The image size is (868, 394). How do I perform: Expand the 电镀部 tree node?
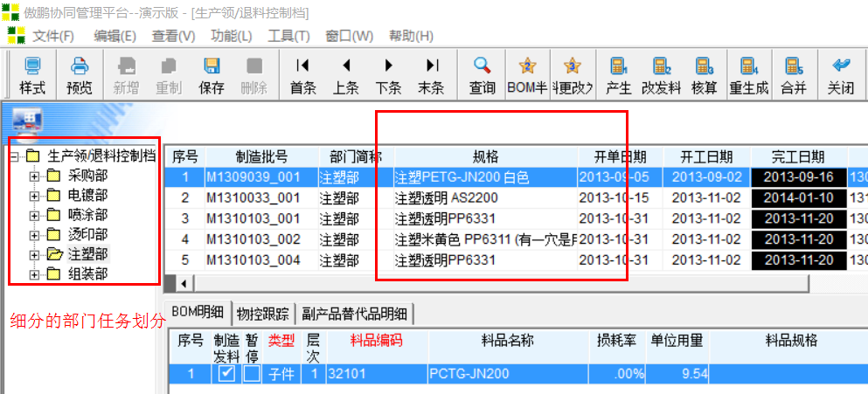pyautogui.click(x=35, y=195)
